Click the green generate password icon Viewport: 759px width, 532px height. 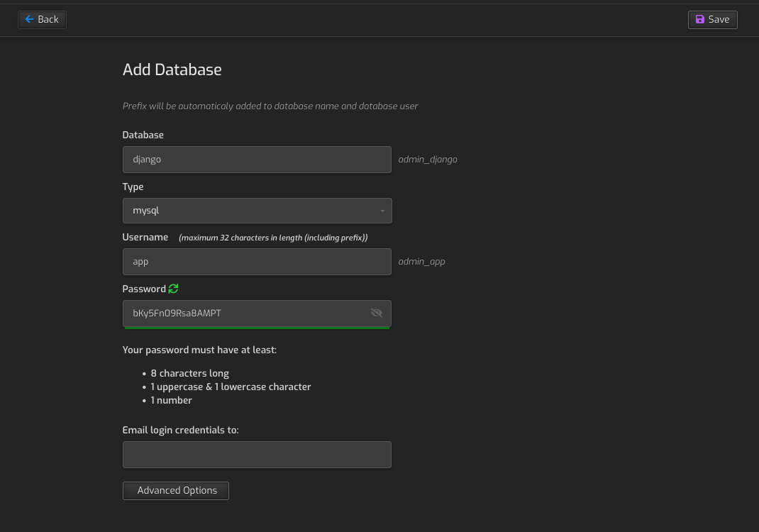[174, 289]
